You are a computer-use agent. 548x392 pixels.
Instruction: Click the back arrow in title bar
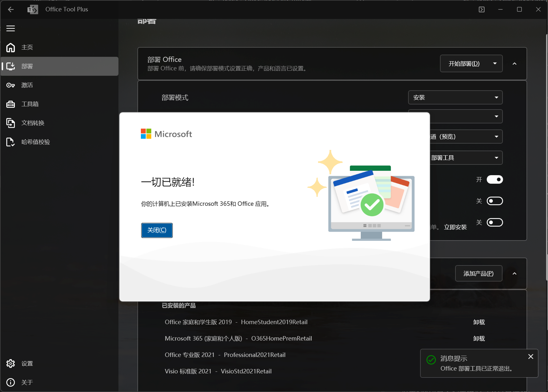pos(11,9)
